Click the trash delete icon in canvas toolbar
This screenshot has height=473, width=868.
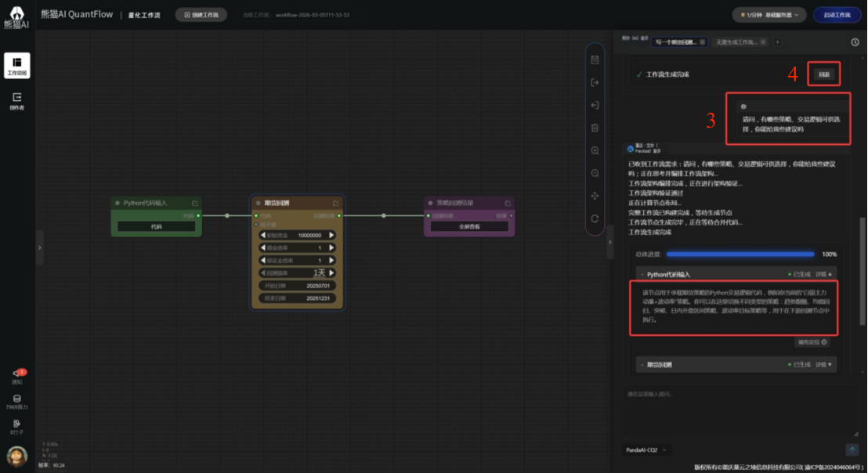coord(595,128)
